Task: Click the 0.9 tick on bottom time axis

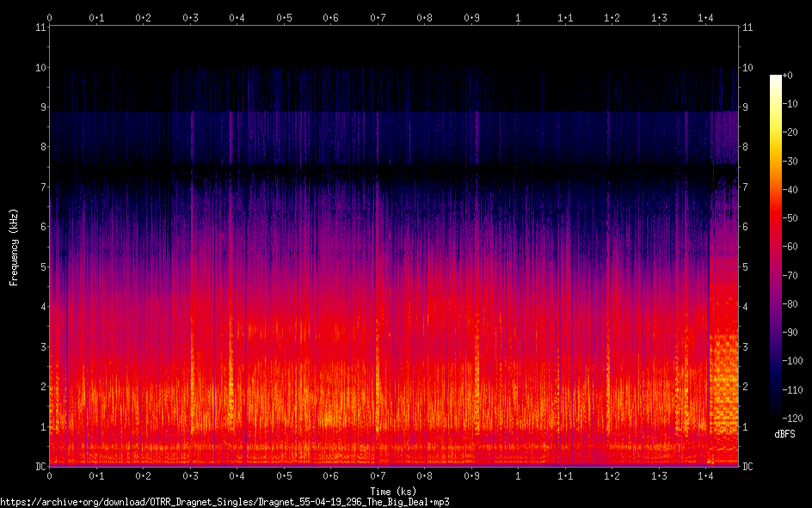Action: 471,475
